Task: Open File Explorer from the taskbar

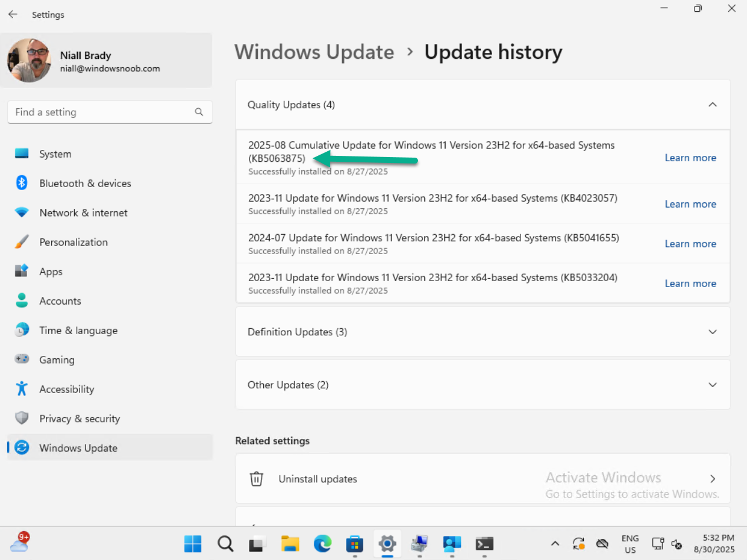Action: (x=290, y=543)
